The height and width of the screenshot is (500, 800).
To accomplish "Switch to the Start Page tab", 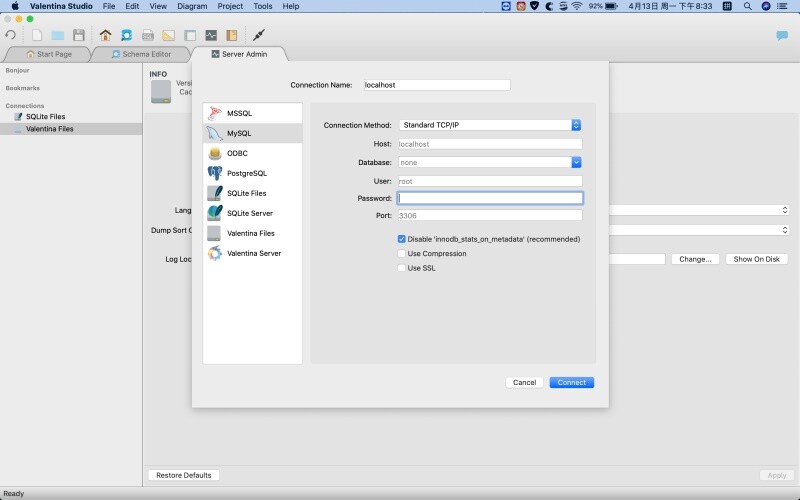I will coord(48,54).
